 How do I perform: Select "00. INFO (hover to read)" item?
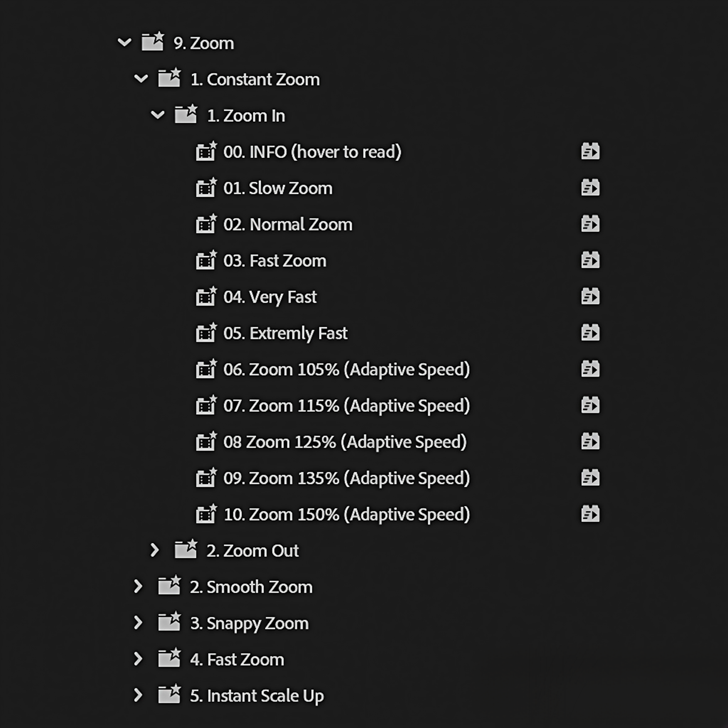(312, 151)
